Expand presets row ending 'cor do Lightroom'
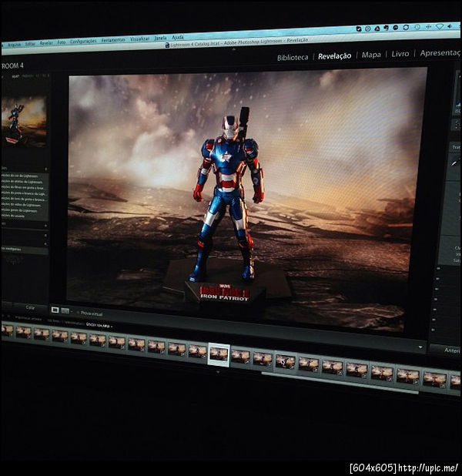This screenshot has height=476, width=462. coord(25,176)
